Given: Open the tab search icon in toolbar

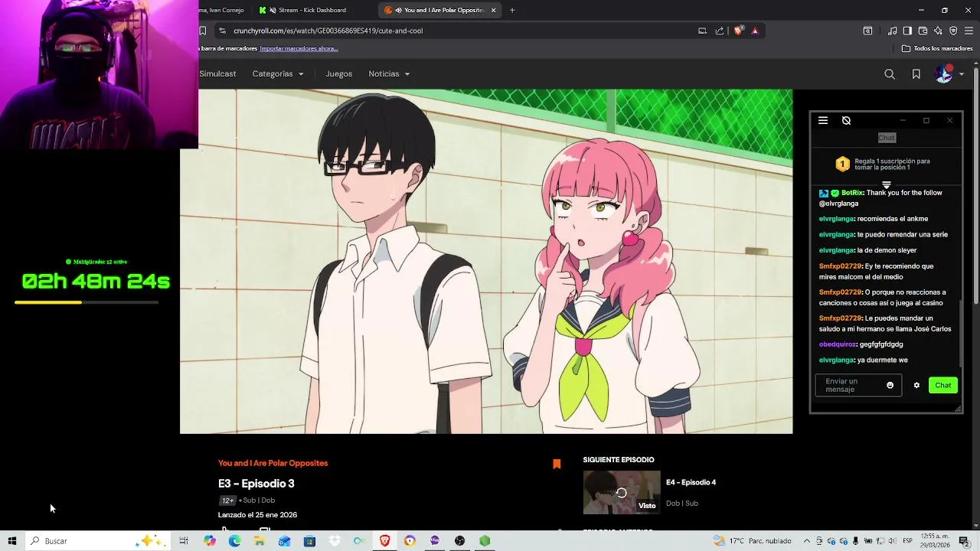Looking at the screenshot, I should [x=867, y=31].
